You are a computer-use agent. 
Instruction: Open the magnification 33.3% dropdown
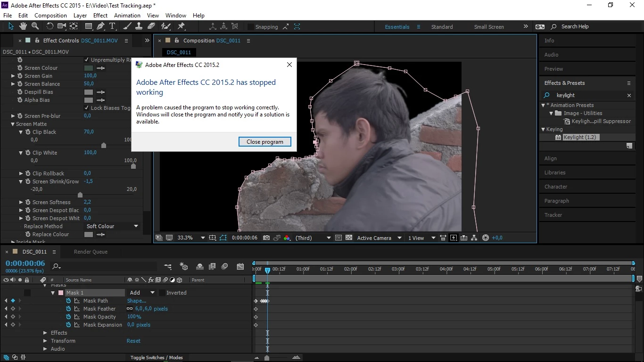(191, 238)
